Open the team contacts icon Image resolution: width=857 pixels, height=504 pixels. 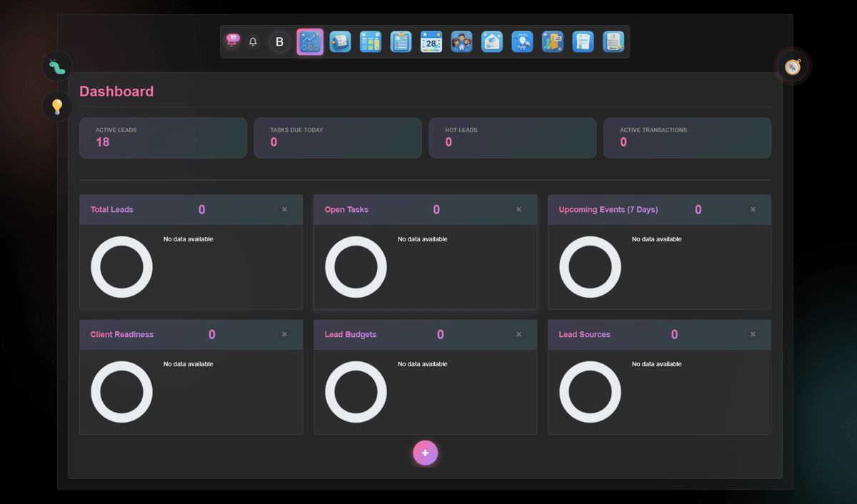pos(461,41)
